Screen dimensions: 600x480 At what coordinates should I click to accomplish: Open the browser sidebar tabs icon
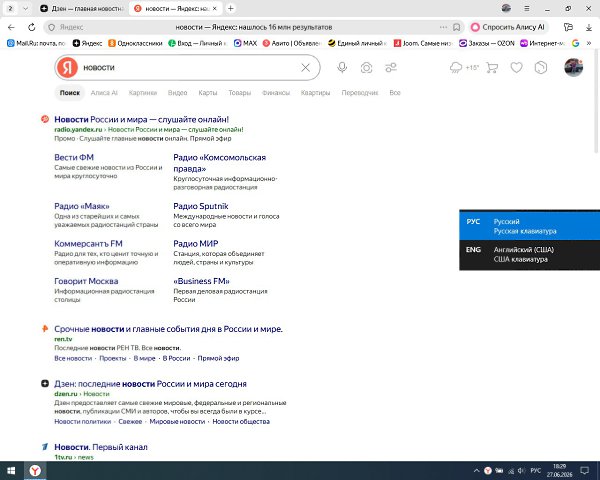pyautogui.click(x=568, y=27)
